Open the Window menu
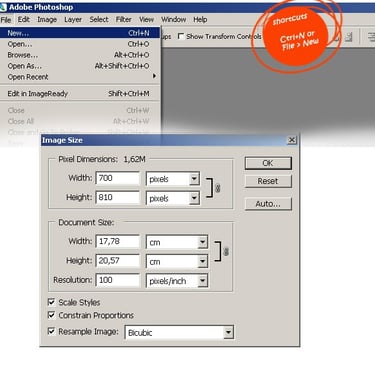 [x=174, y=20]
